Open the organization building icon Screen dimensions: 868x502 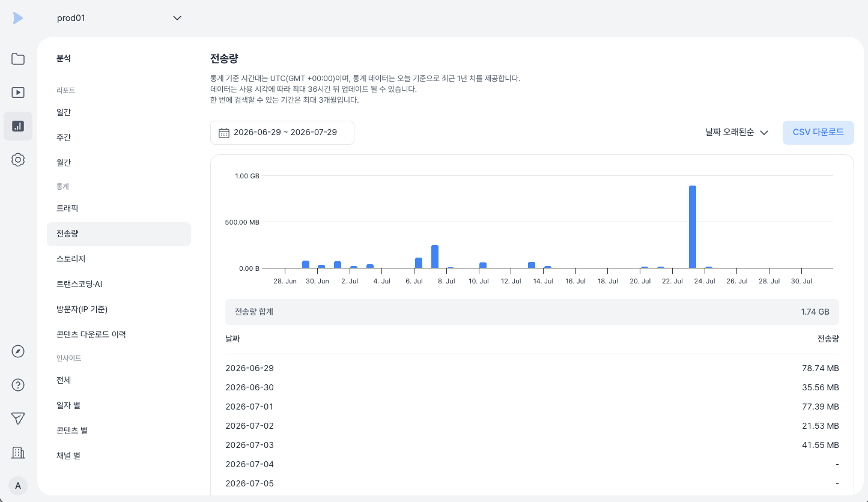[x=18, y=453]
